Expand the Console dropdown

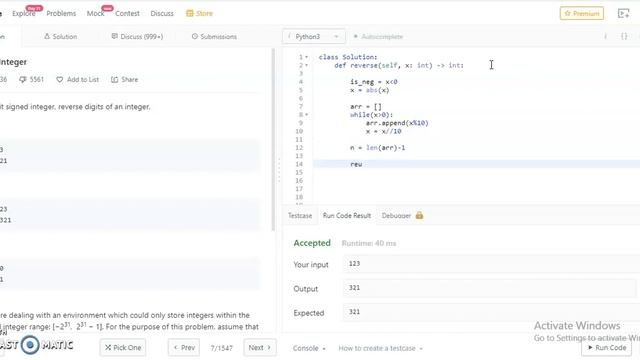pyautogui.click(x=309, y=348)
